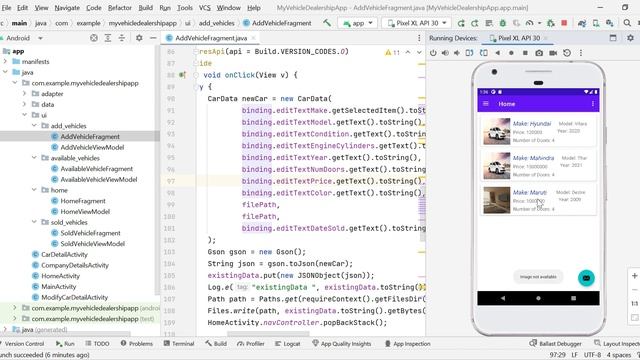This screenshot has width=640, height=360.
Task: Click the Make Project hammer icon
Action: (x=327, y=23)
